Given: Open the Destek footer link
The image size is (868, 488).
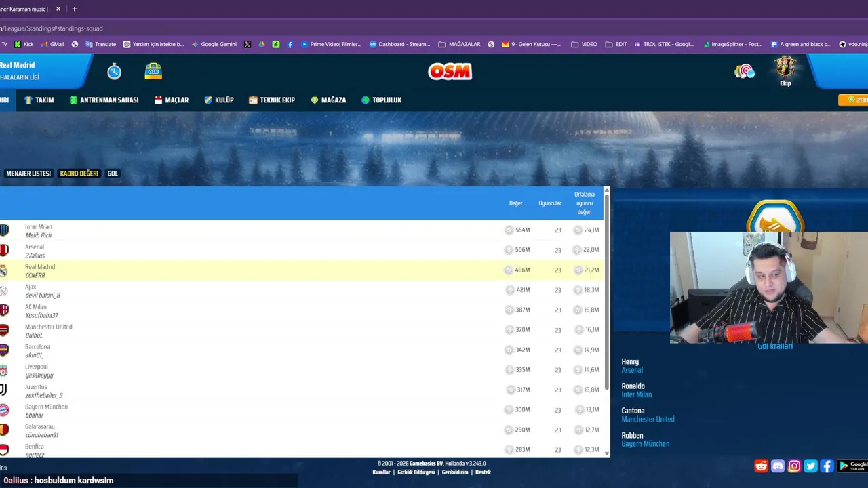Looking at the screenshot, I should (483, 472).
